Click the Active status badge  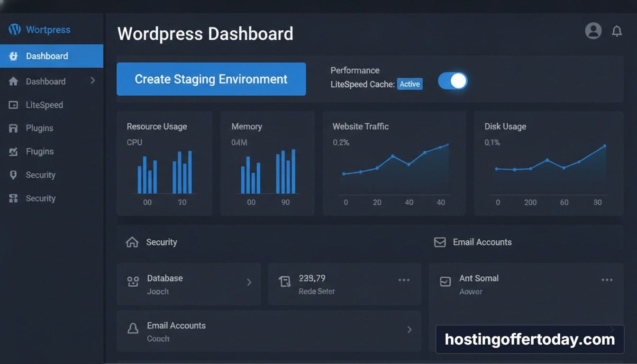(x=409, y=84)
